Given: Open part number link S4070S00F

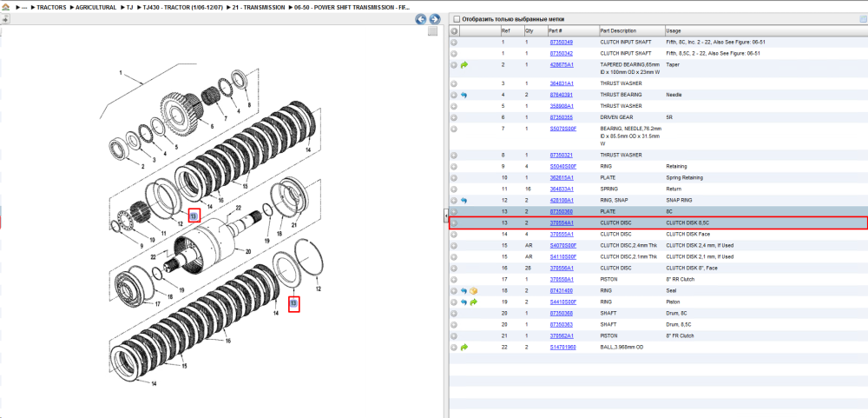Looking at the screenshot, I should point(563,246).
